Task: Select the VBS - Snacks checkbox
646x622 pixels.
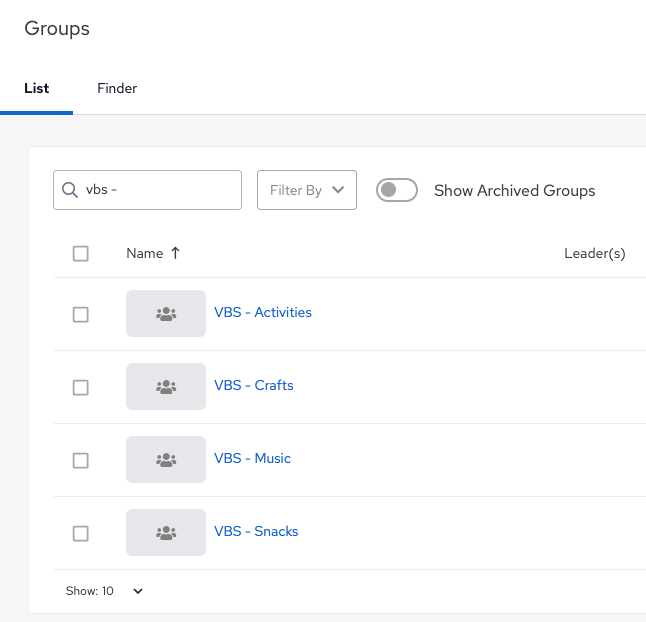Action: click(80, 533)
